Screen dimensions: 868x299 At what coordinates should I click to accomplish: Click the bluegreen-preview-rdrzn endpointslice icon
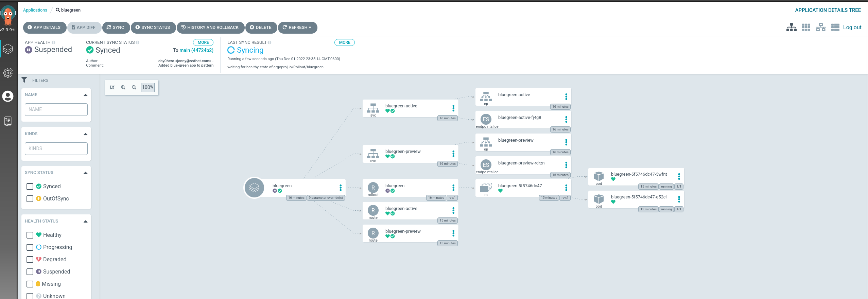(x=486, y=165)
